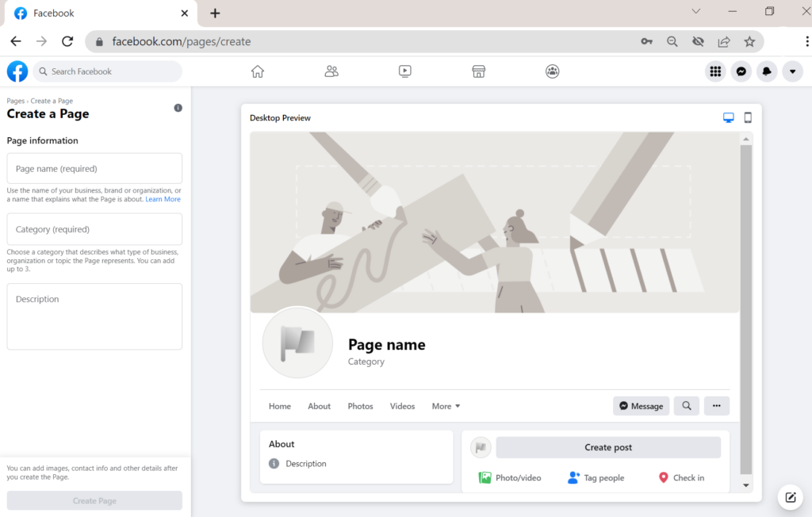The height and width of the screenshot is (517, 812).
Task: Click the page flag profile picture
Action: 298,343
